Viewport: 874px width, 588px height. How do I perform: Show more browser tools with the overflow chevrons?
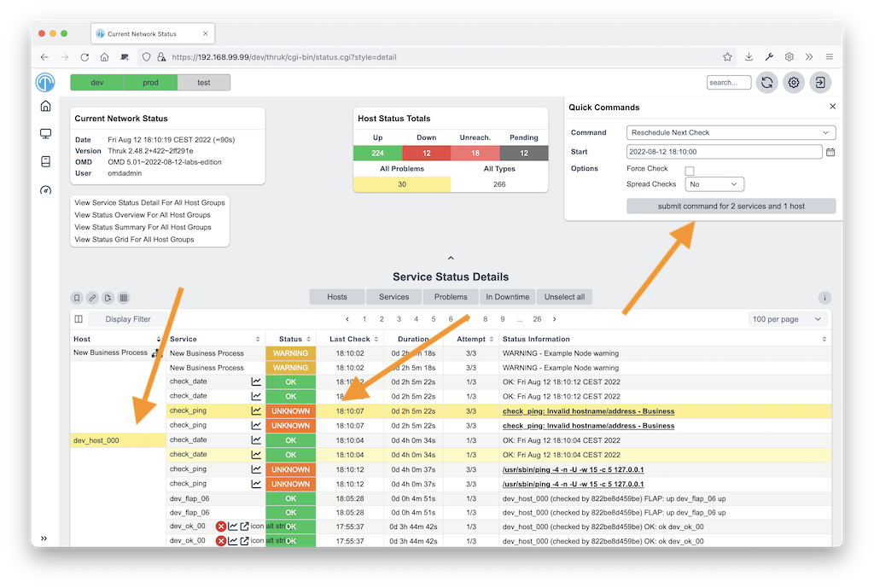(x=809, y=57)
